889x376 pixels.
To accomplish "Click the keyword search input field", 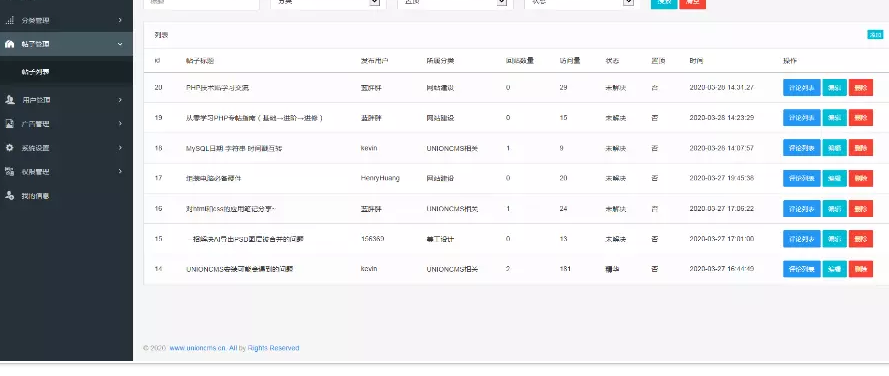I will coord(201,3).
